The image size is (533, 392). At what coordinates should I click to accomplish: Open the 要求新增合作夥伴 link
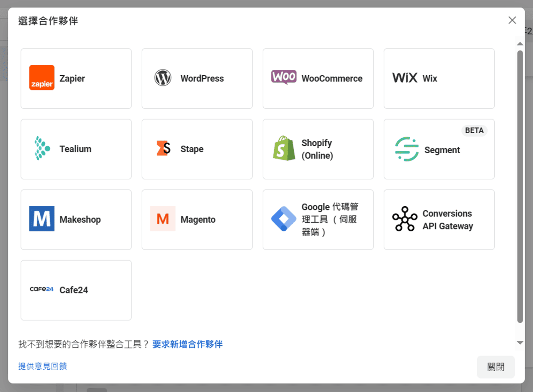tap(188, 344)
